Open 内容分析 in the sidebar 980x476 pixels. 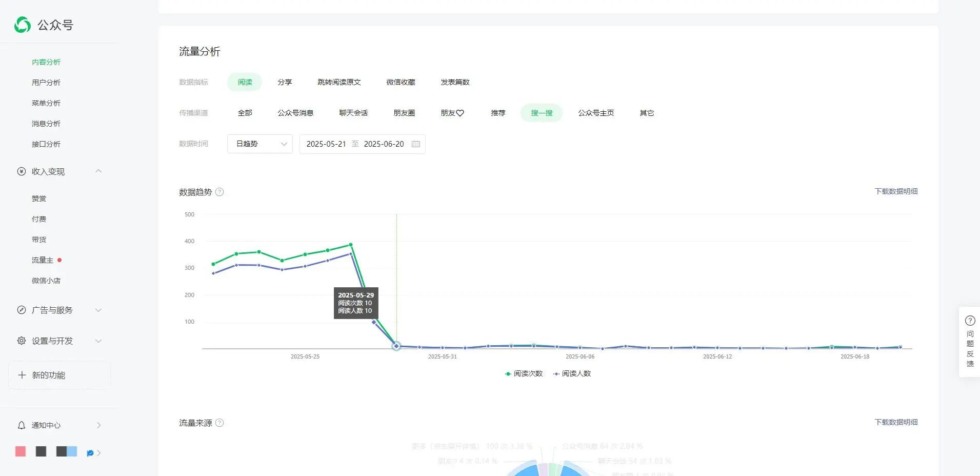tap(46, 62)
